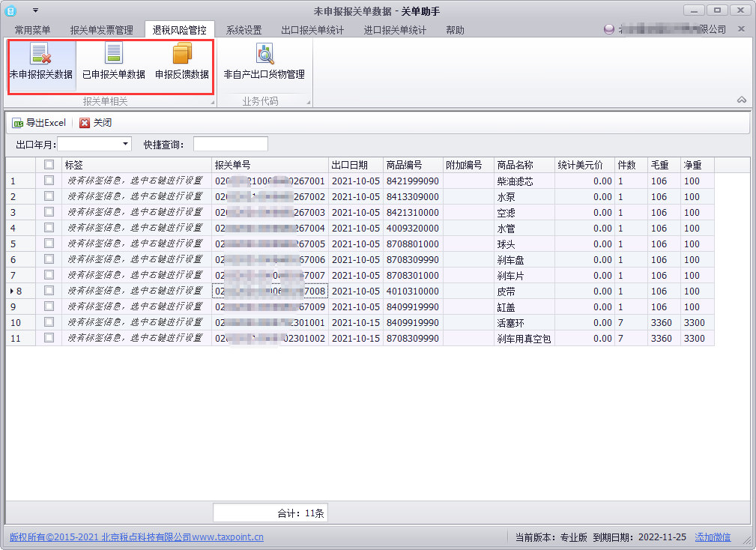Click the app logo icon in title bar

coord(10,10)
